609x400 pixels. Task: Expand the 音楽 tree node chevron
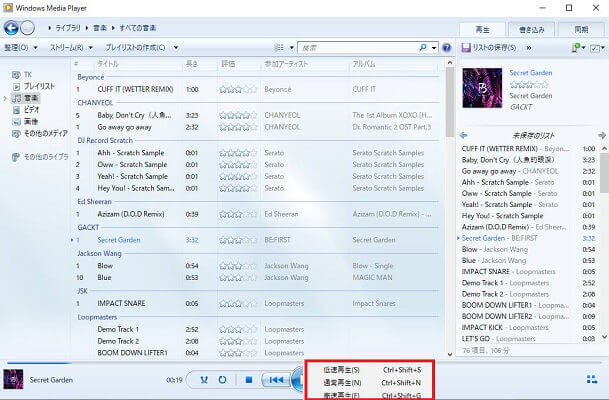pos(5,99)
